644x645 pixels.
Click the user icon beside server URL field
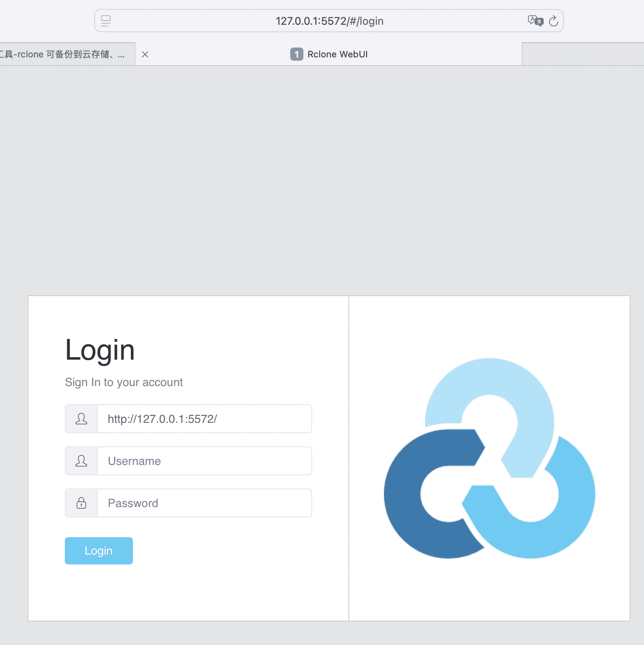tap(81, 419)
